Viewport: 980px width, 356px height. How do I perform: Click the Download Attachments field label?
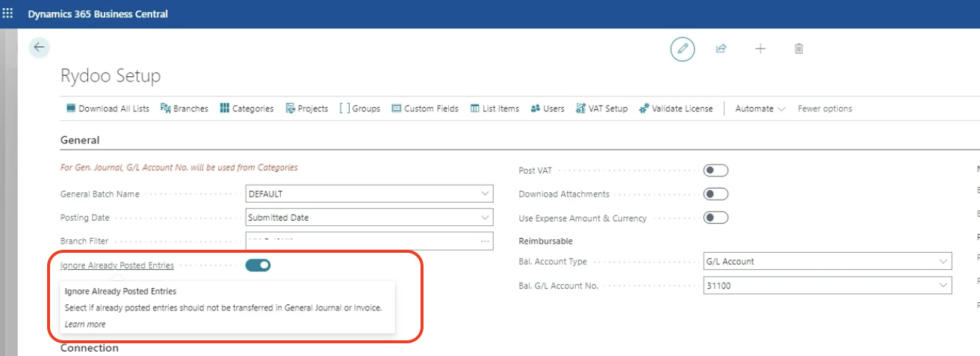click(564, 194)
